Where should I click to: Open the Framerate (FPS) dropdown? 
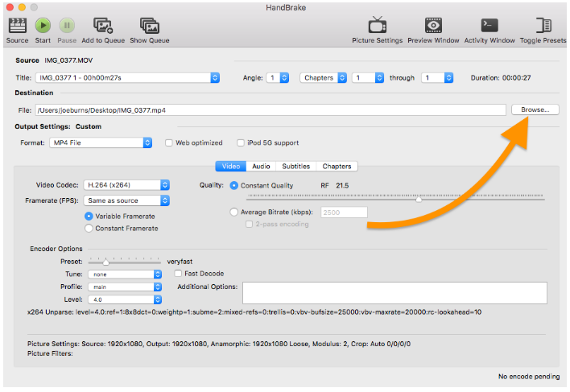pyautogui.click(x=126, y=200)
